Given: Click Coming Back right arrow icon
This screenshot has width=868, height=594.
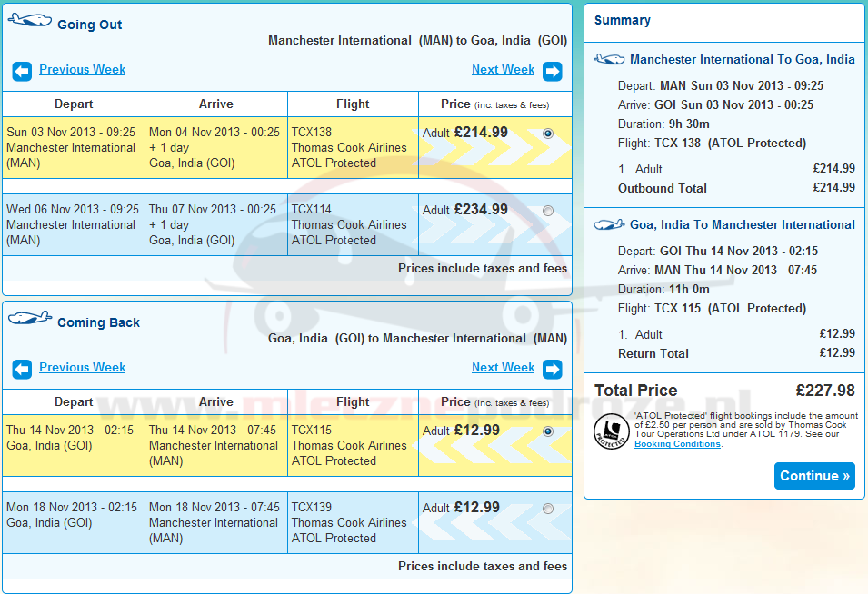Looking at the screenshot, I should pyautogui.click(x=552, y=369).
